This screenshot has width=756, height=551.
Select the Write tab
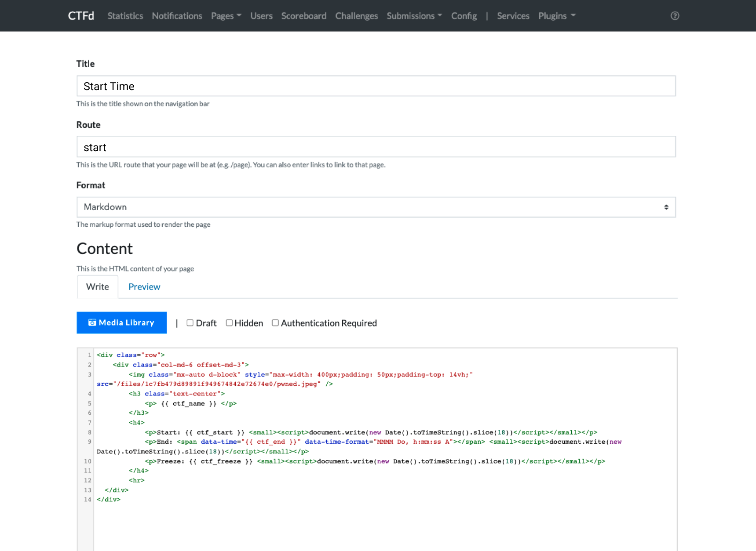pos(98,287)
